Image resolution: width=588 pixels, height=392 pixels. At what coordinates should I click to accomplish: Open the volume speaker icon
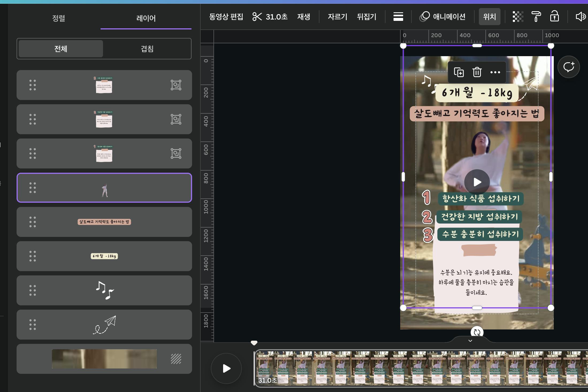(x=580, y=17)
